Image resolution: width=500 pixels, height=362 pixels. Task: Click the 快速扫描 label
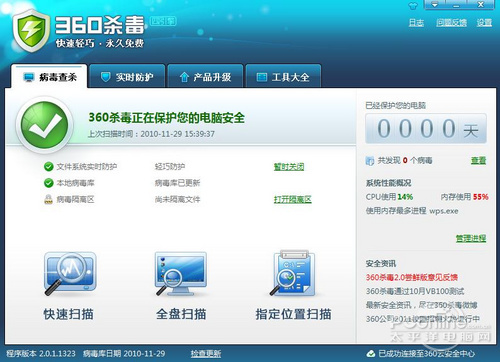tap(69, 314)
